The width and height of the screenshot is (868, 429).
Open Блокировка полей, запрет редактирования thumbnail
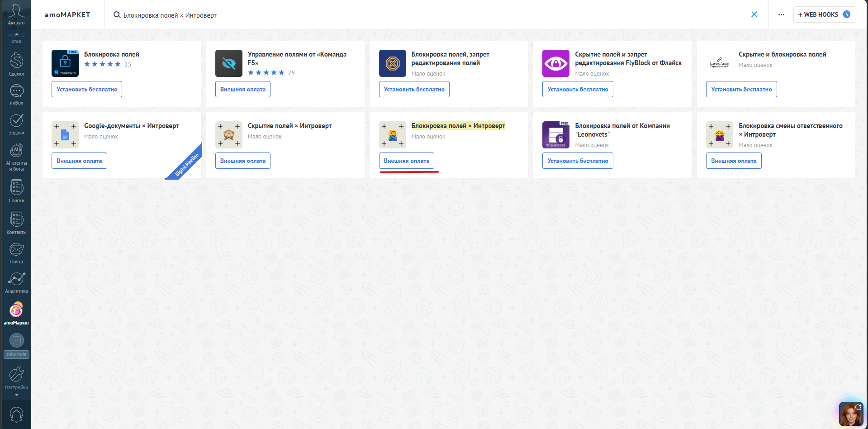pos(393,63)
